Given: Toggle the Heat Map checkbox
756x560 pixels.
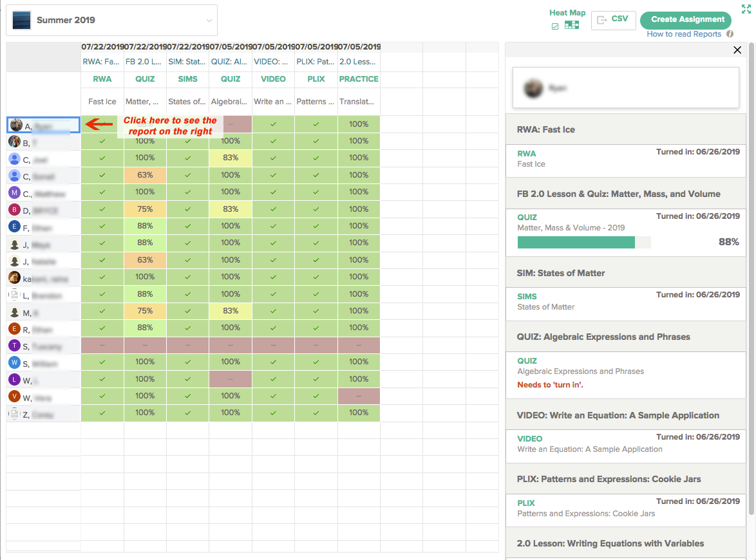Looking at the screenshot, I should click(x=555, y=26).
